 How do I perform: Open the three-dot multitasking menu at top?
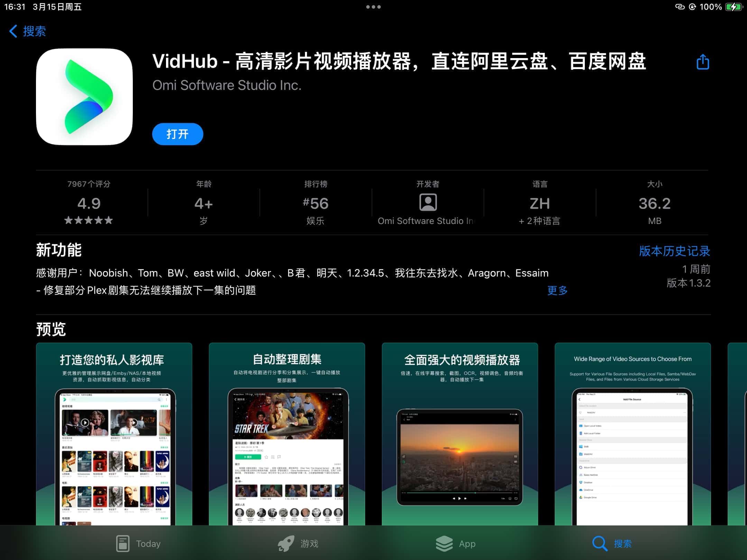(373, 7)
